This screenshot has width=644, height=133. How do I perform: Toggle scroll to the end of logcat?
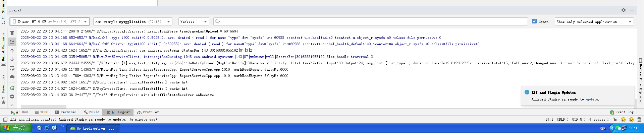pyautogui.click(x=12, y=42)
